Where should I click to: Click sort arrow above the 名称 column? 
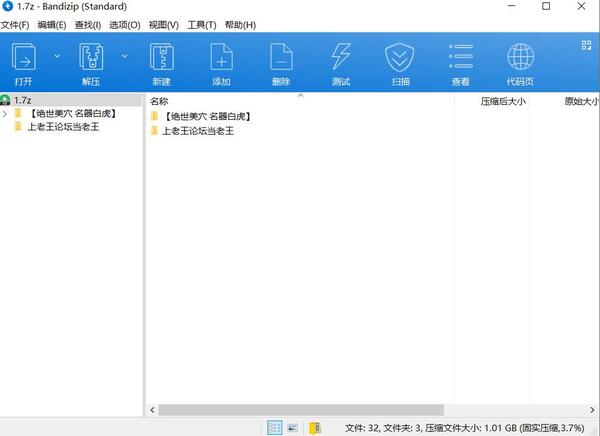click(300, 95)
